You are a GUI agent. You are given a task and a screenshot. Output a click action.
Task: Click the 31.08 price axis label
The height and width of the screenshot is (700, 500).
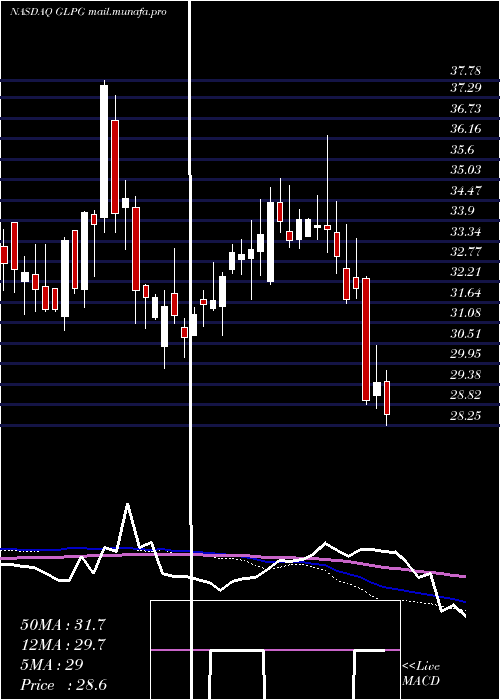(466, 312)
